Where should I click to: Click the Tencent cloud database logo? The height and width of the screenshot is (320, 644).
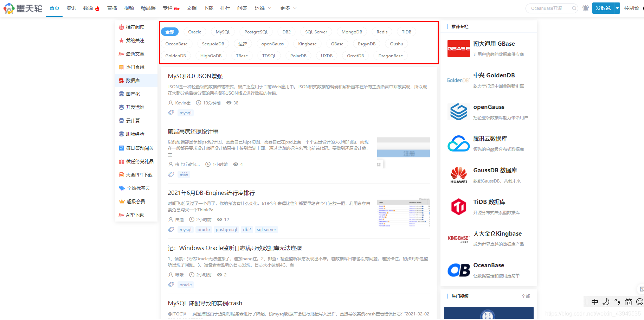pos(458,143)
